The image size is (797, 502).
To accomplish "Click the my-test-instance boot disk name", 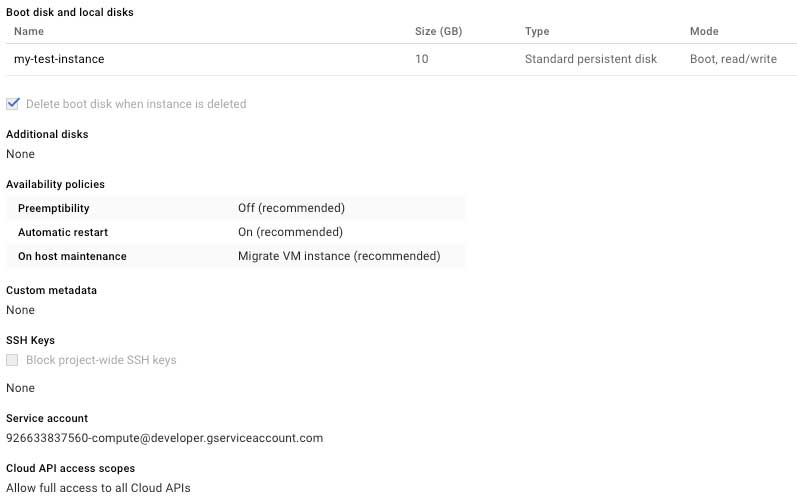I will [x=59, y=59].
